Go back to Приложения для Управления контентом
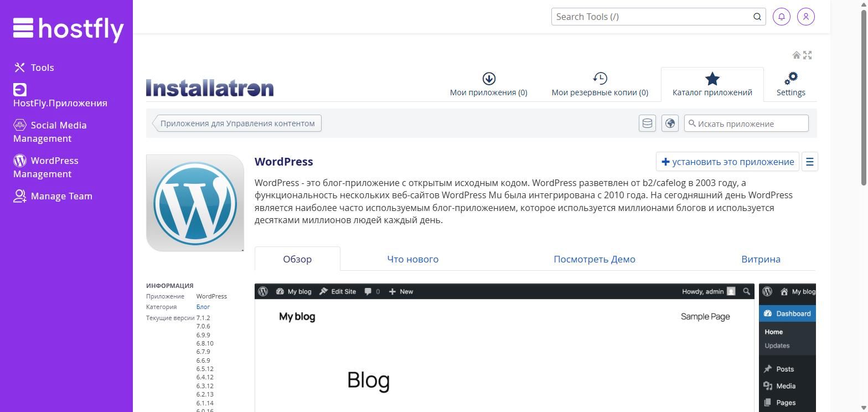 pyautogui.click(x=237, y=123)
